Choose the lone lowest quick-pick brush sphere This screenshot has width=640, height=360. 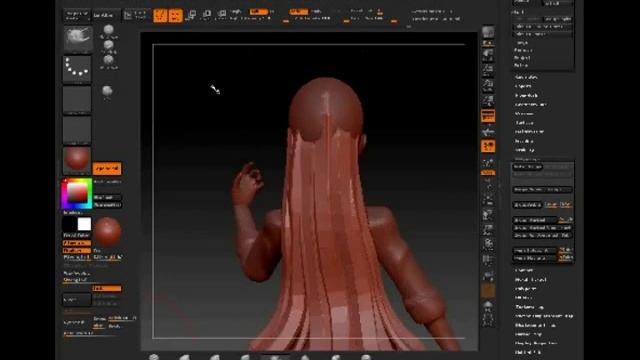pyautogui.click(x=107, y=91)
